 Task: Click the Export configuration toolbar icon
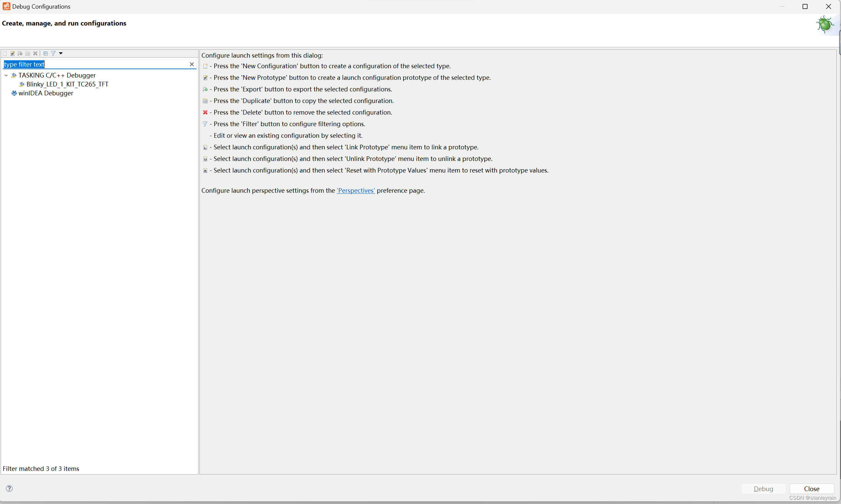20,53
